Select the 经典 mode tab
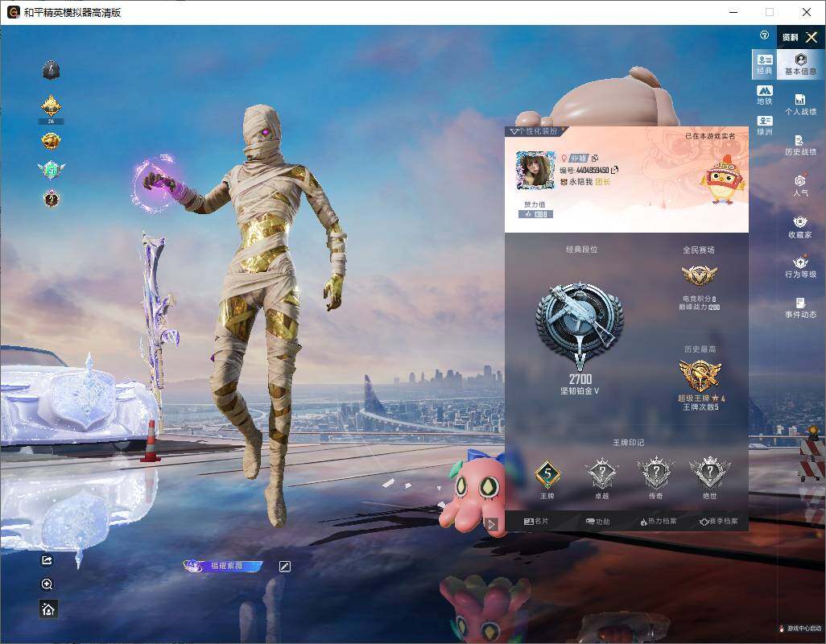The width and height of the screenshot is (826, 644). (x=764, y=64)
